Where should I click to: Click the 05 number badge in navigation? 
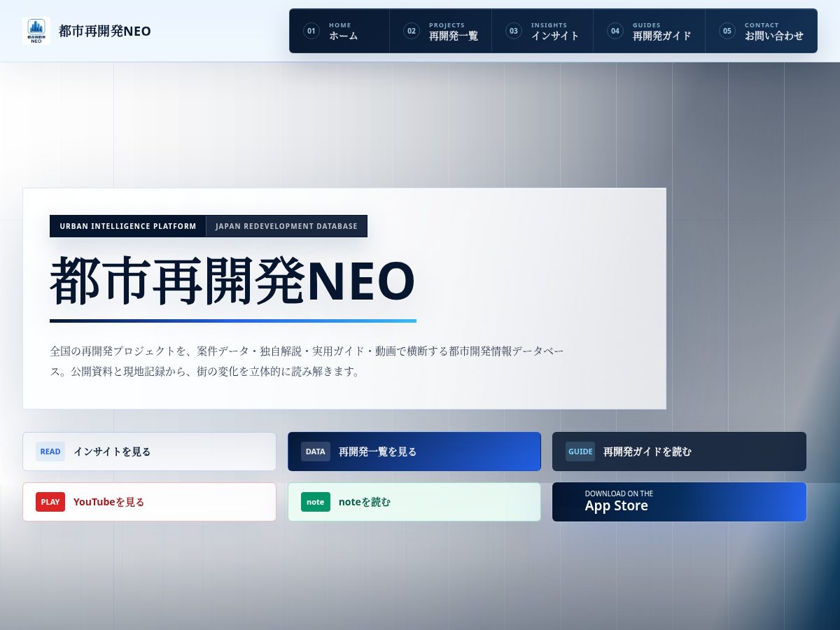pos(727,31)
